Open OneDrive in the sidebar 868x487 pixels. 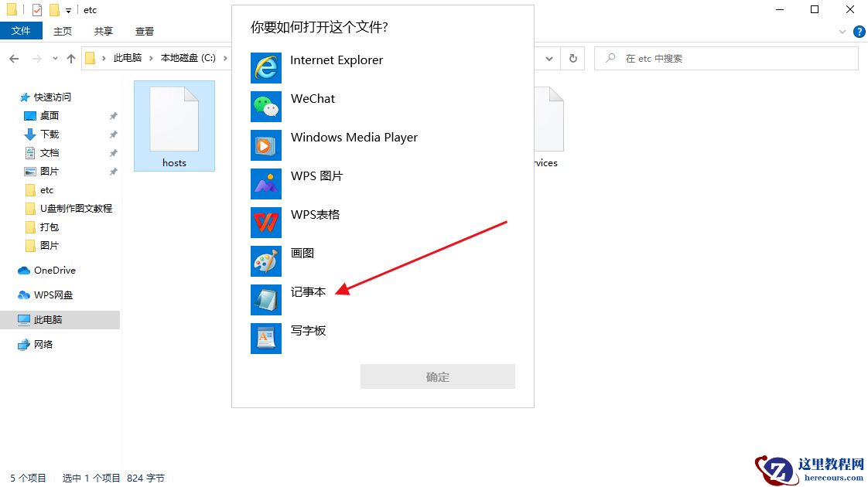[56, 270]
